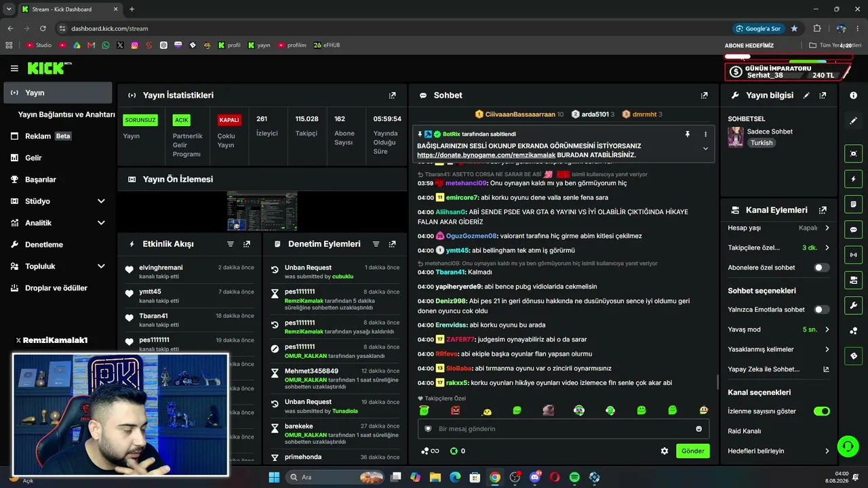868x488 pixels.
Task: Open the Yasaklanmış kelimeler chevron
Action: [x=827, y=350]
